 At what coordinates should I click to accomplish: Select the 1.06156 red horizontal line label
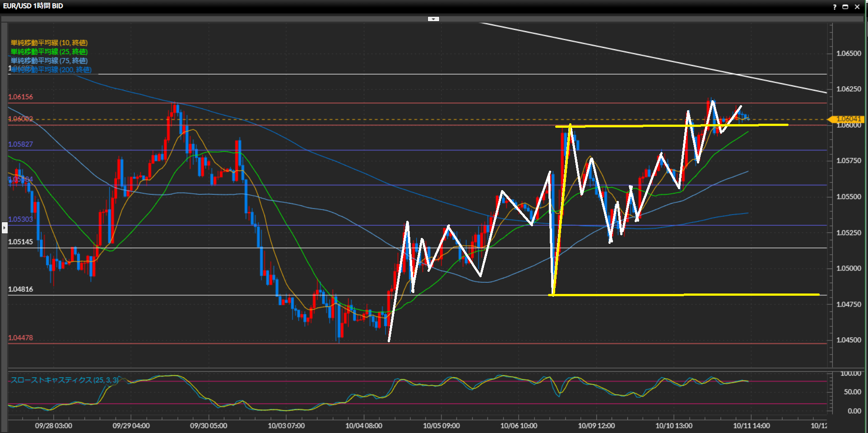[21, 97]
